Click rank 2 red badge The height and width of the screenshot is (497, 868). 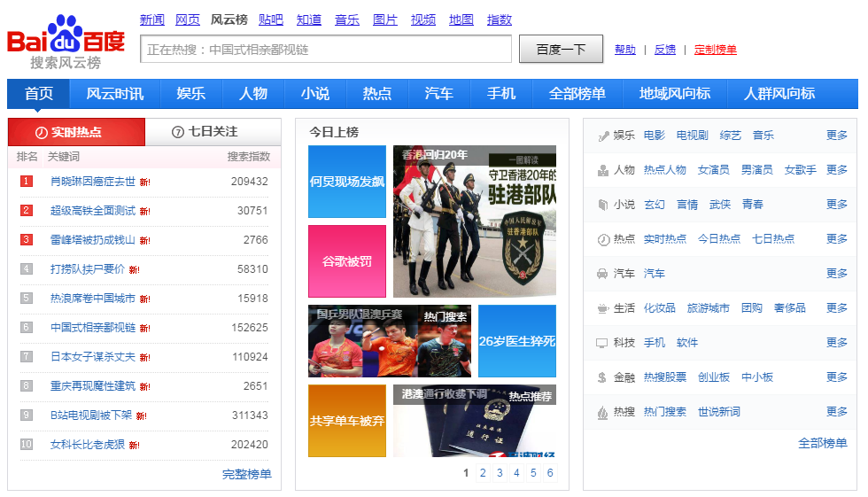pos(26,210)
